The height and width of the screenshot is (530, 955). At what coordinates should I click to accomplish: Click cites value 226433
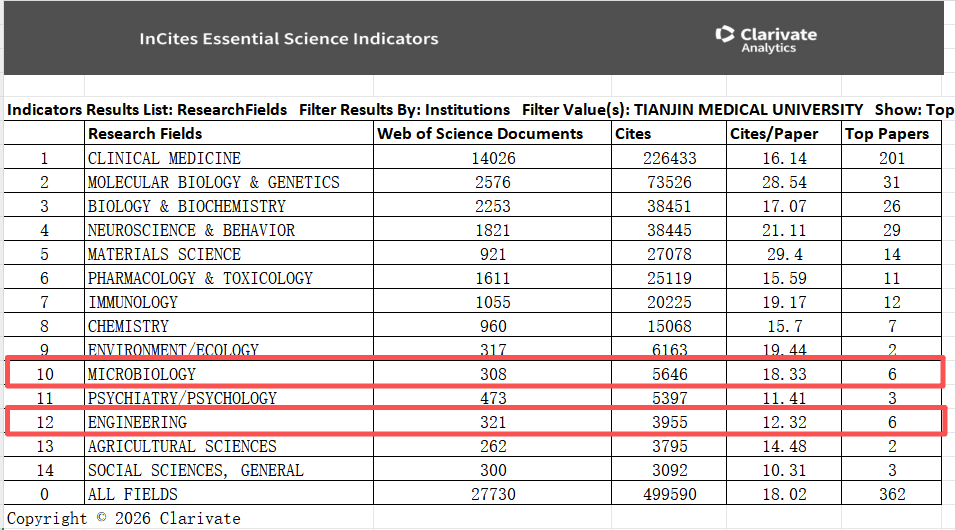pyautogui.click(x=669, y=158)
